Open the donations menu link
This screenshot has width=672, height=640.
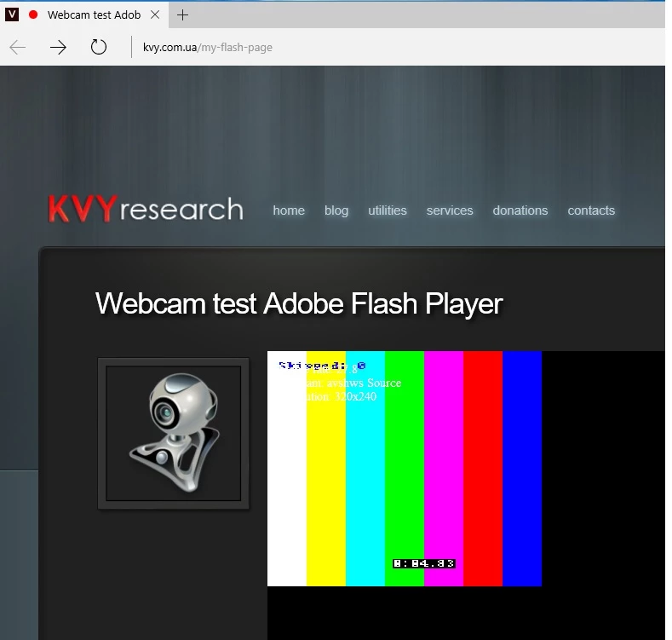point(520,210)
